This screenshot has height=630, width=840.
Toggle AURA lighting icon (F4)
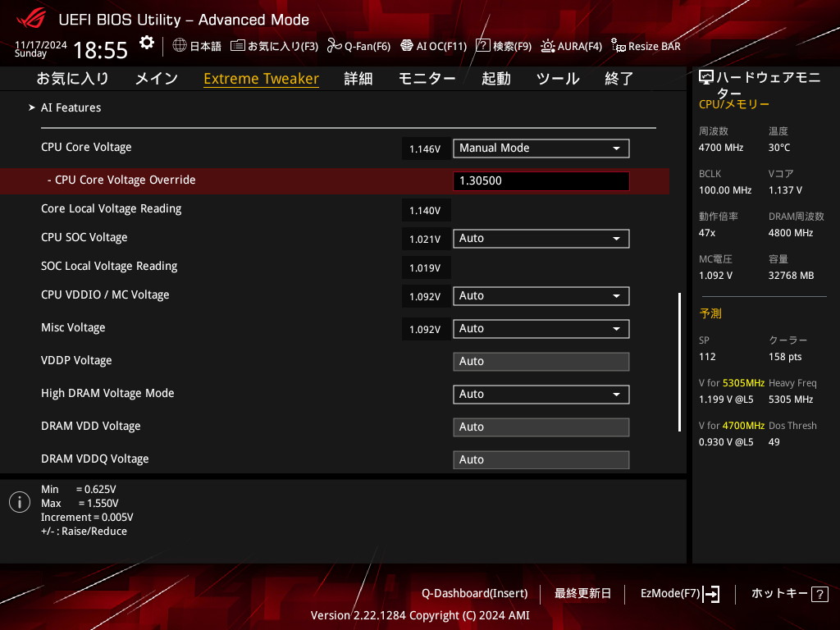point(547,46)
